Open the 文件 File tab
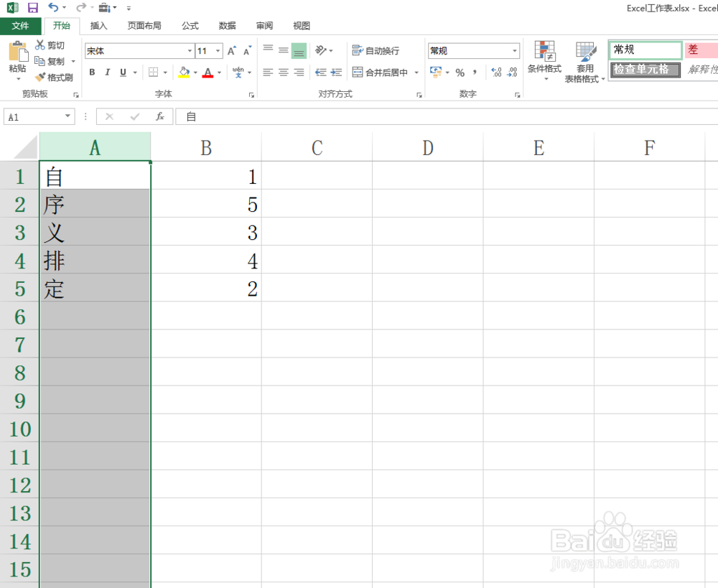718x588 pixels. (x=21, y=26)
